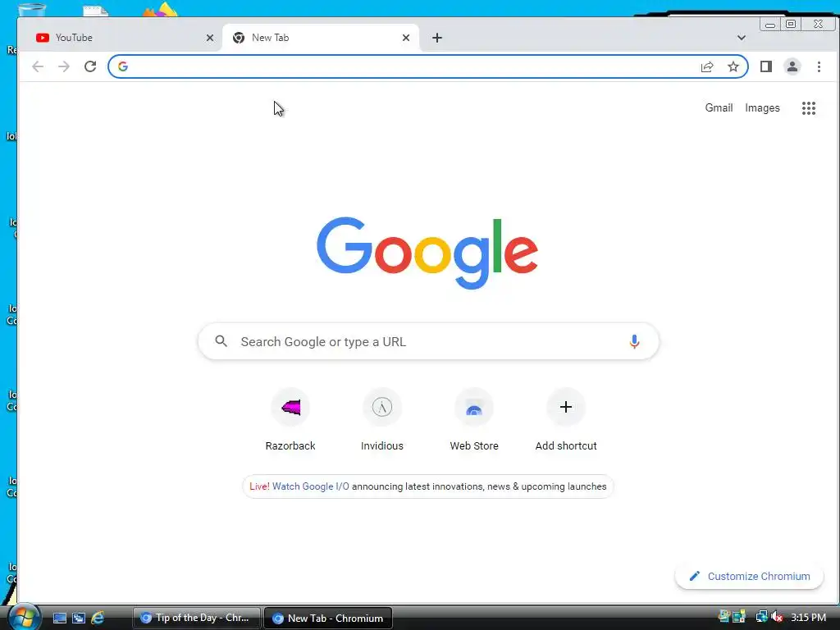840x630 pixels.
Task: Start voice search with the microphone
Action: pyautogui.click(x=634, y=342)
